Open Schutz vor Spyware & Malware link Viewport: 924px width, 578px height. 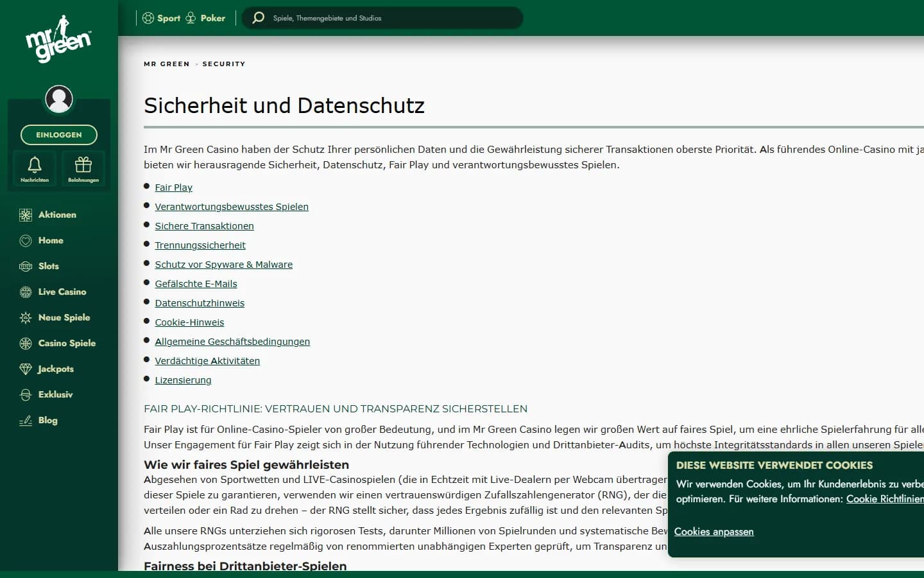[x=224, y=265]
